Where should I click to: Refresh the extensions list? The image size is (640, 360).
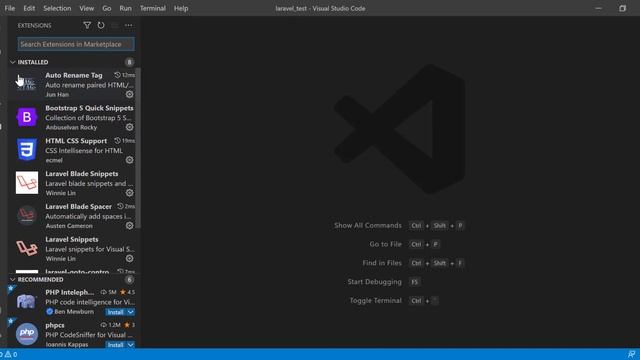101,25
